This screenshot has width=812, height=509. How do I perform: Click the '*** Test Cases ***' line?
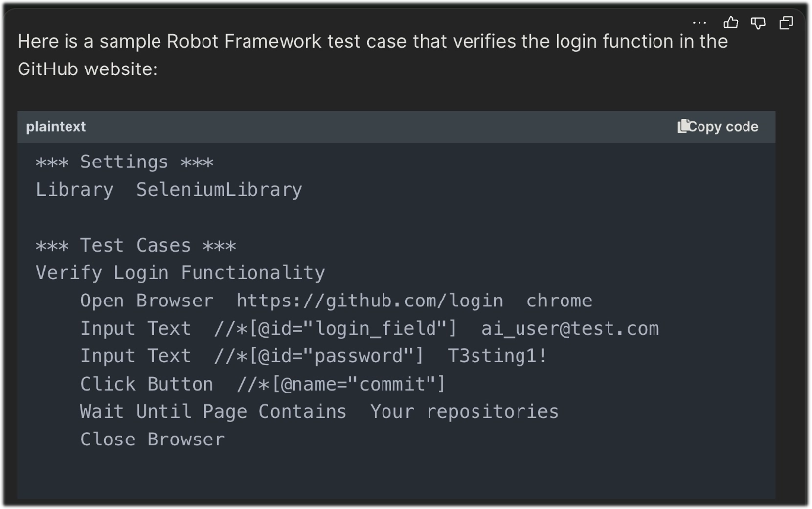(x=136, y=245)
